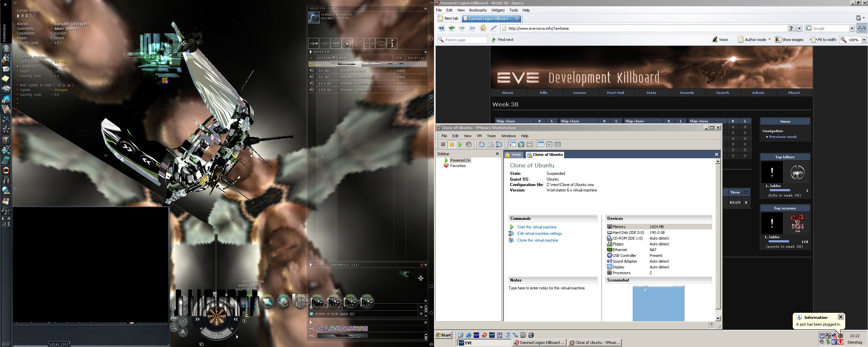
Task: Open the EVE mail envelope sidebar icon
Action: coord(6,69)
